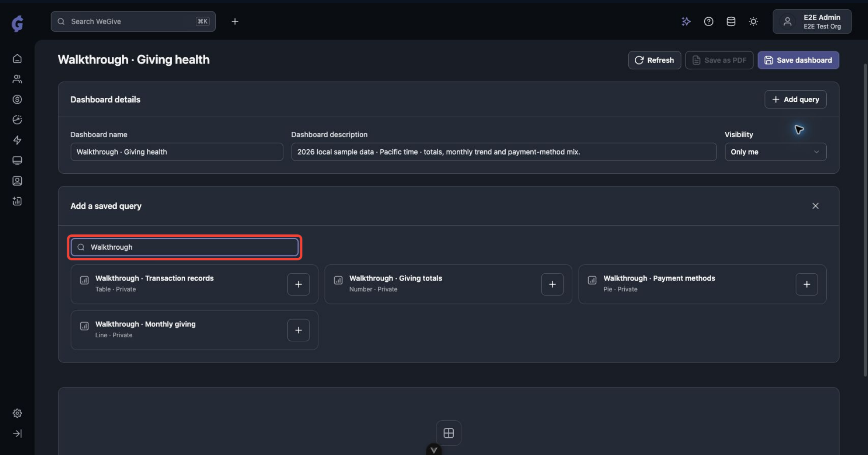This screenshot has width=868, height=455.
Task: Open the dollar-sign Transactions icon in sidebar
Action: (x=17, y=100)
